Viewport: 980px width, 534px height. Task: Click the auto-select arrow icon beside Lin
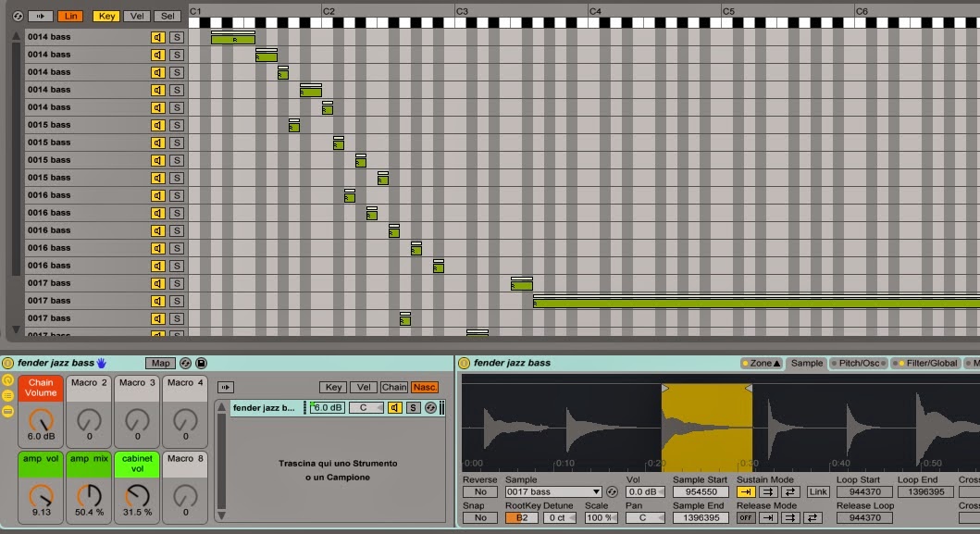[40, 17]
